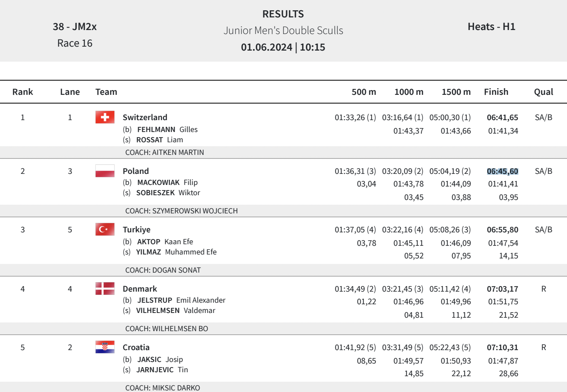
Task: Click the Croatia flag icon
Action: click(105, 347)
